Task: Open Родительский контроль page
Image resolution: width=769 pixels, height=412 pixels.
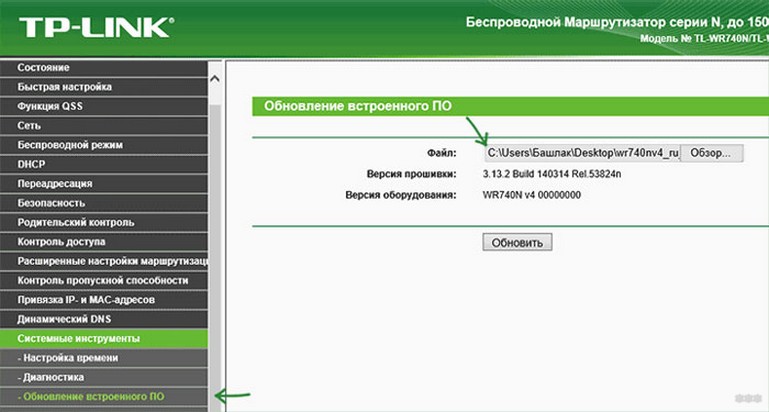Action: [x=103, y=223]
